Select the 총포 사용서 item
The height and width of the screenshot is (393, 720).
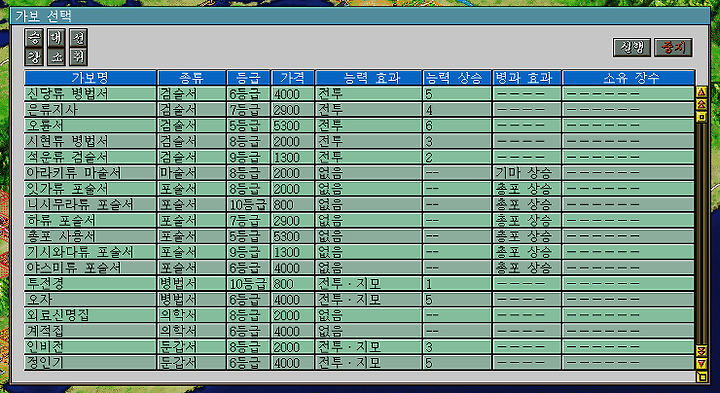(359, 236)
